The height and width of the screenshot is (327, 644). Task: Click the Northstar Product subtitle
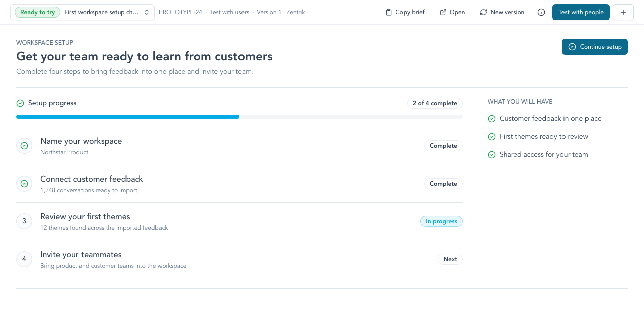tap(64, 152)
